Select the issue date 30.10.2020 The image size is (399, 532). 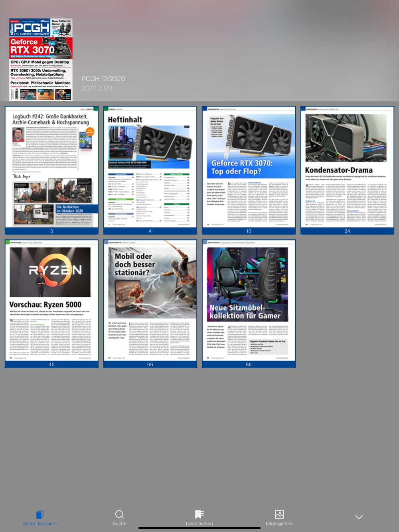pyautogui.click(x=97, y=88)
